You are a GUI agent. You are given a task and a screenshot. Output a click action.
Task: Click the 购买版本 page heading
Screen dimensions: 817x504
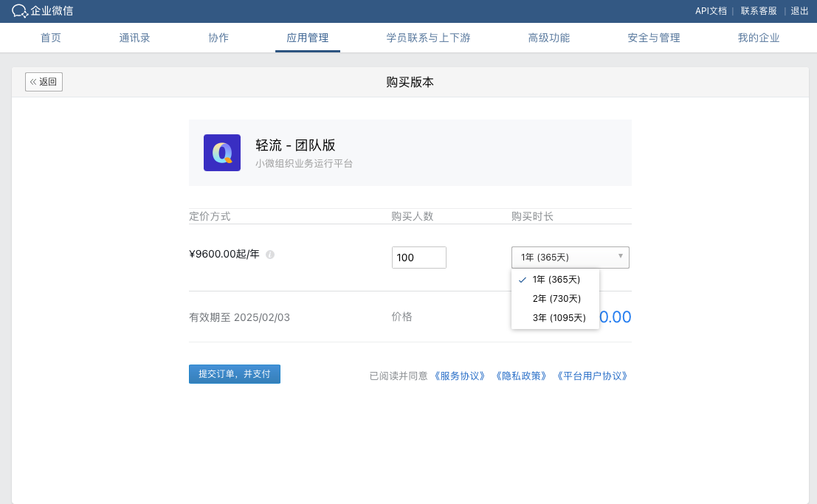pyautogui.click(x=410, y=82)
